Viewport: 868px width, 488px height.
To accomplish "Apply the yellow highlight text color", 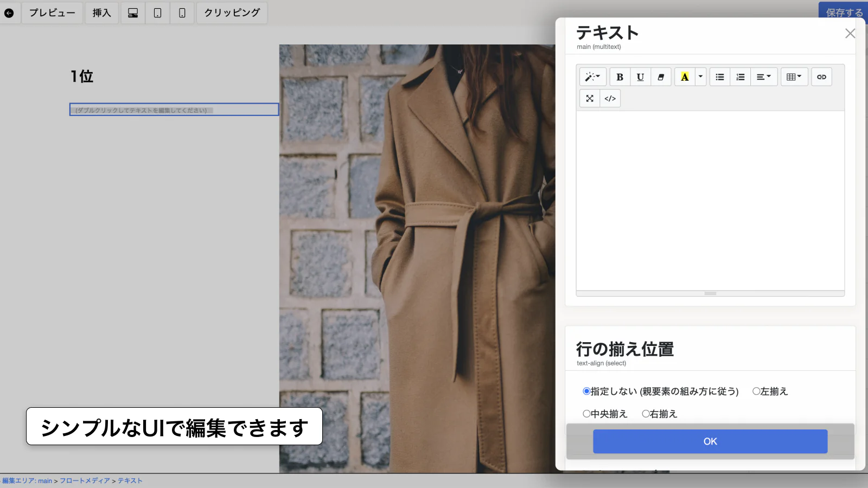I will click(685, 77).
